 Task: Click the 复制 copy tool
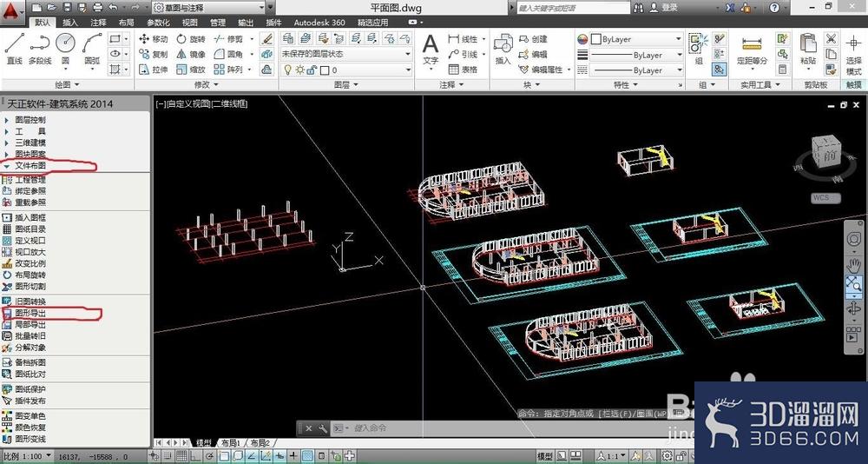point(154,55)
